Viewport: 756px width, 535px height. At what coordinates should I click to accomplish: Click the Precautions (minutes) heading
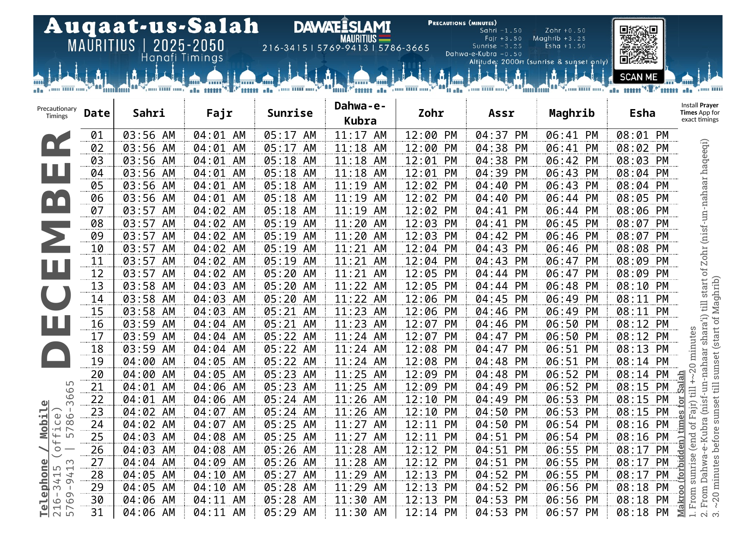(x=462, y=23)
